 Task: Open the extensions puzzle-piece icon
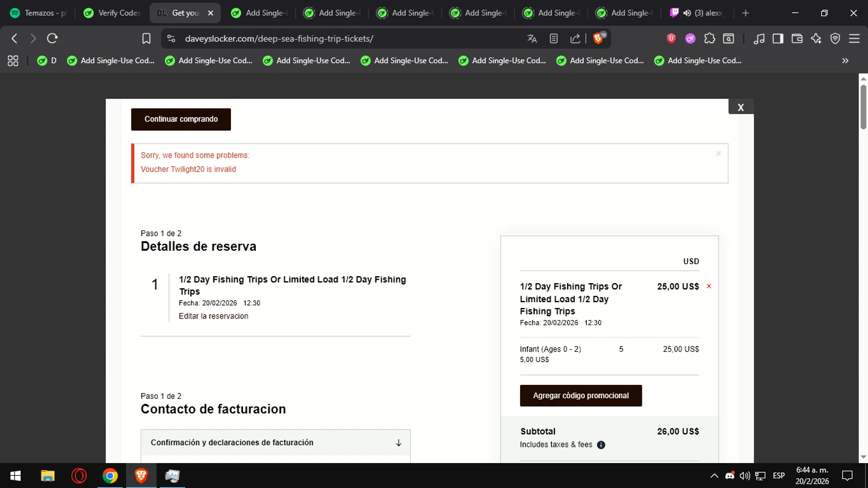[x=709, y=38]
